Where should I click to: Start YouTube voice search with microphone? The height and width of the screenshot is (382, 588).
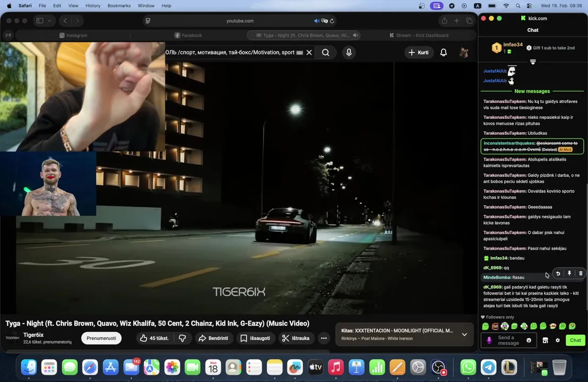click(349, 53)
